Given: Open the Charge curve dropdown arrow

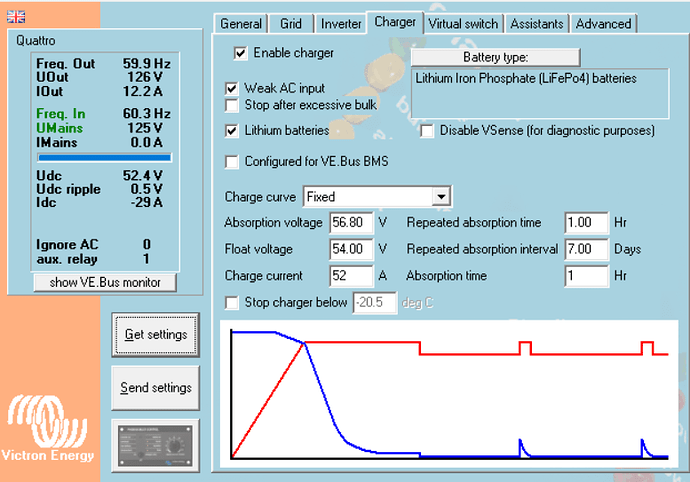Looking at the screenshot, I should (x=441, y=196).
